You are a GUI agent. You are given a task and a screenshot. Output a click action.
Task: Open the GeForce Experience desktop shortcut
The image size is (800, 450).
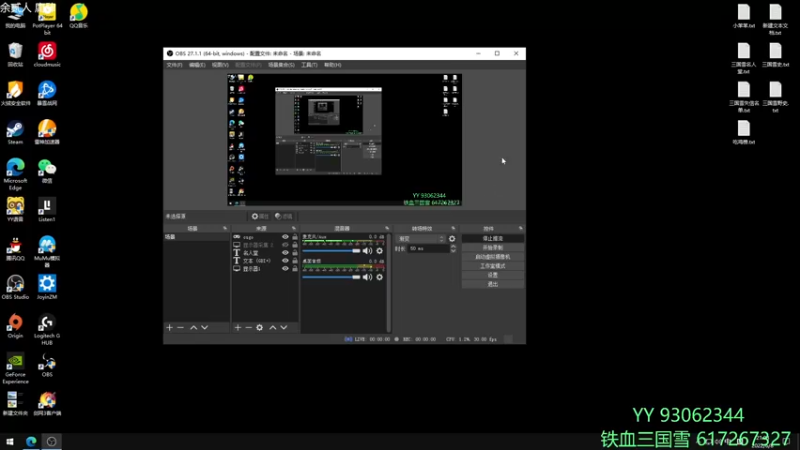(x=15, y=368)
